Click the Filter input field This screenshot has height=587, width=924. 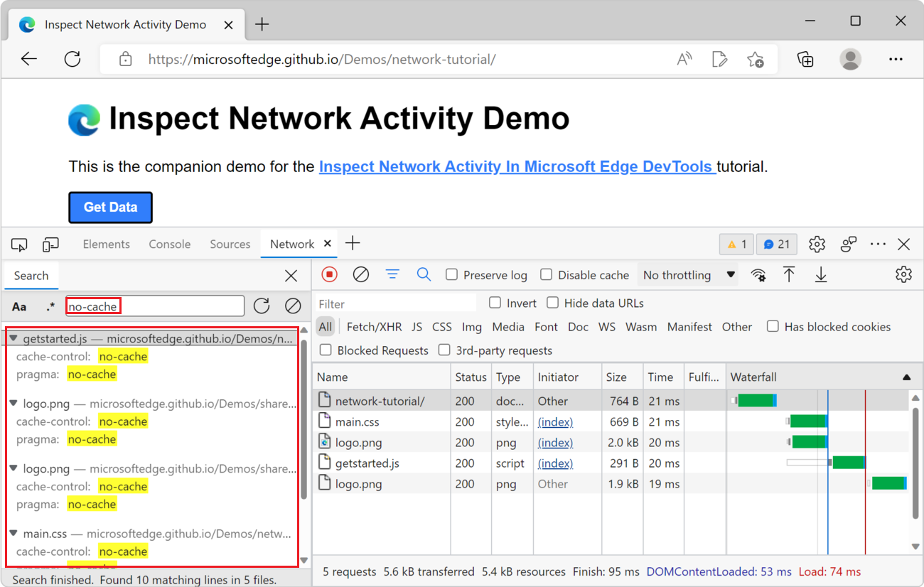coord(395,303)
